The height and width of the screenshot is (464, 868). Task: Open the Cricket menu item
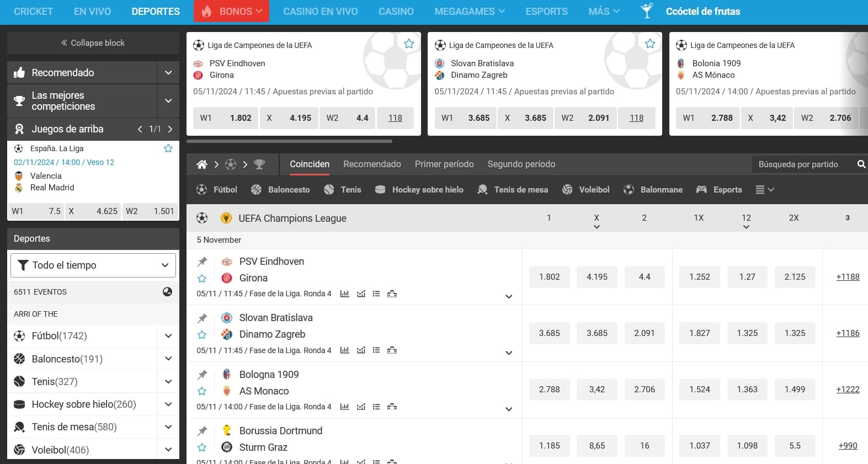coord(33,11)
